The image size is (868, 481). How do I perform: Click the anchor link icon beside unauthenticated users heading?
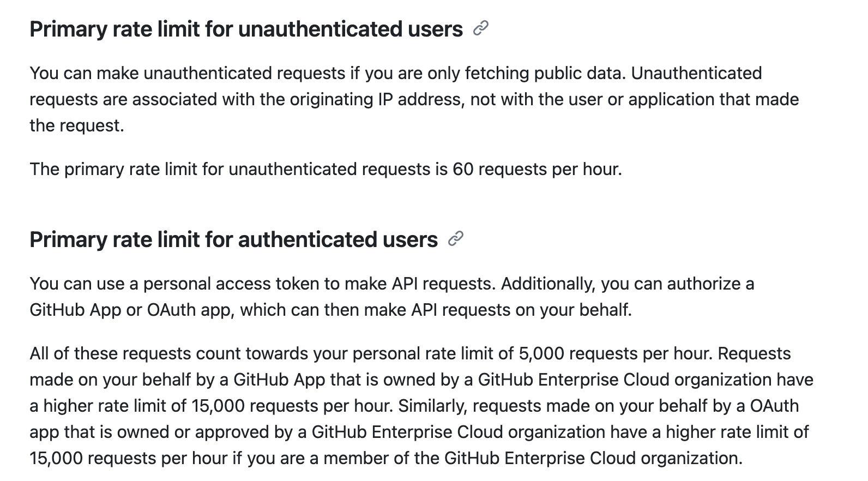coord(480,28)
